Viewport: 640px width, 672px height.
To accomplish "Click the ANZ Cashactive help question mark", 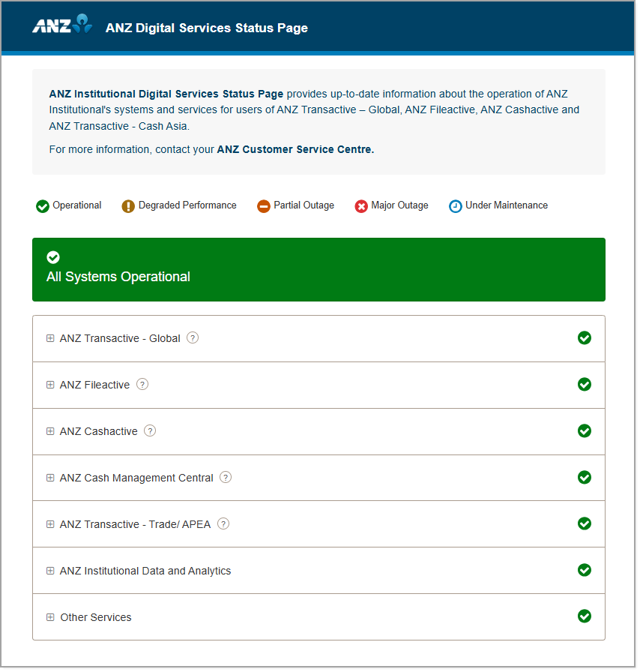I will coord(150,430).
